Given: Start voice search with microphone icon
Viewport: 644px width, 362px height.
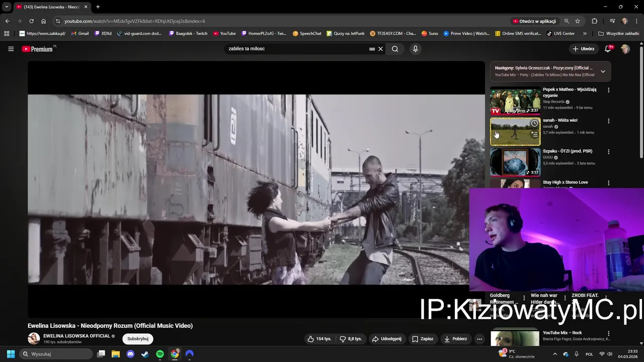Looking at the screenshot, I should (x=415, y=49).
